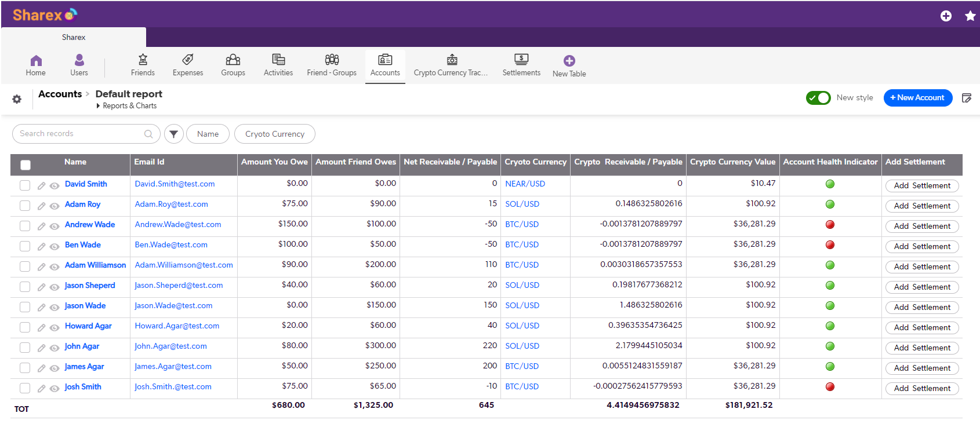Click the $181,921.52 total value
The width and height of the screenshot is (980, 431).
749,406
